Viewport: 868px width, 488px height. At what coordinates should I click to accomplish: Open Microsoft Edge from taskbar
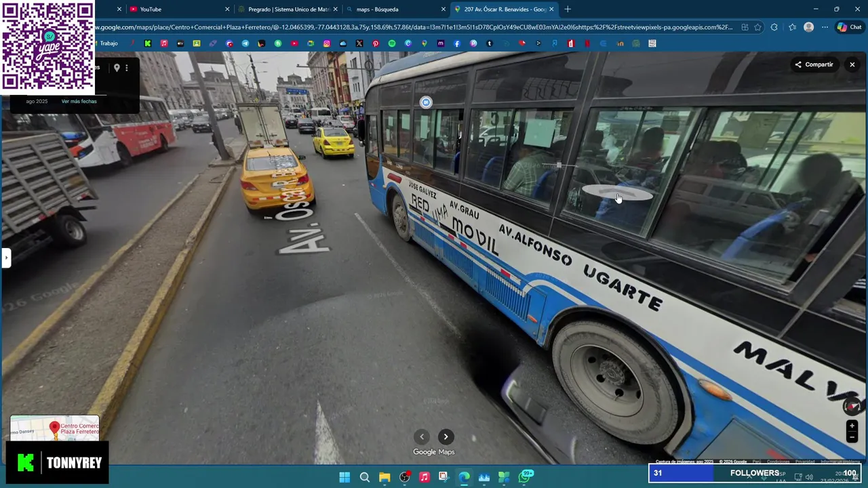464,477
